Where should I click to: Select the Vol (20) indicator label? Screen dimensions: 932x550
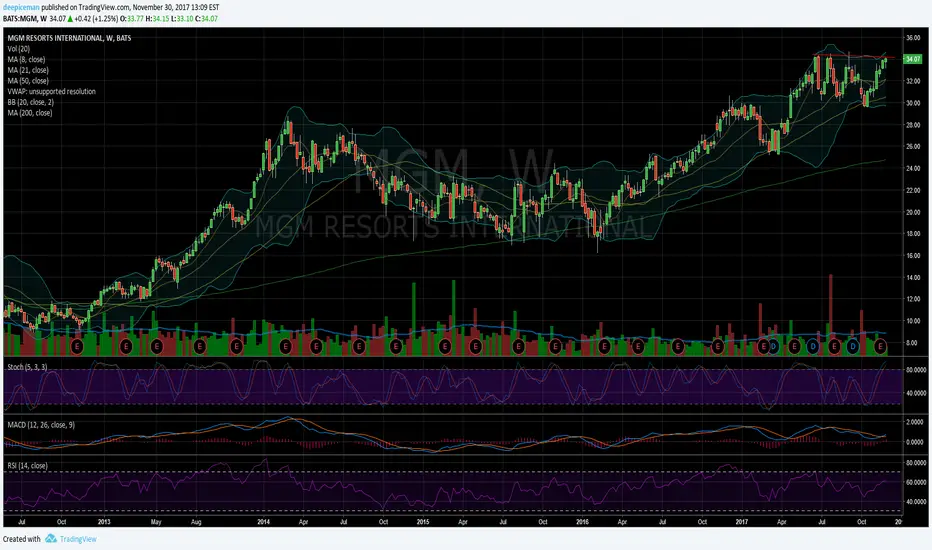point(18,49)
